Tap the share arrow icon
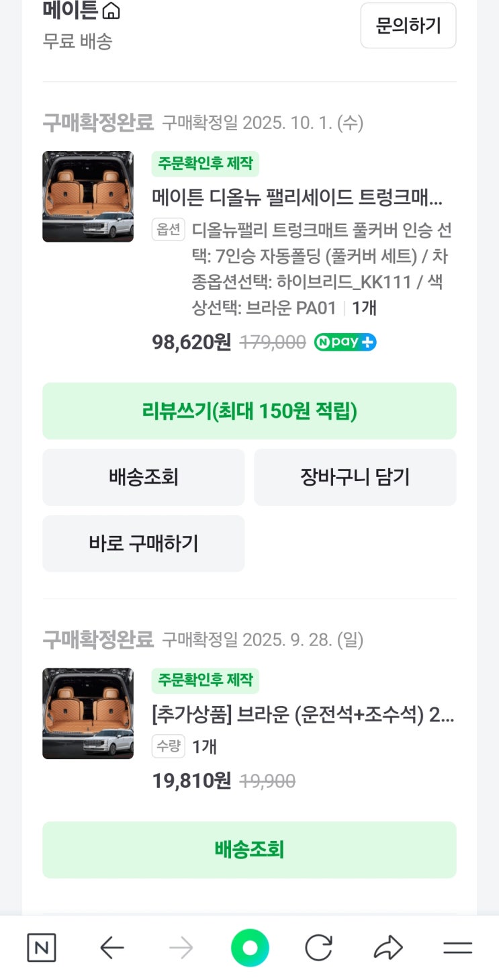499x980 pixels. click(x=388, y=948)
